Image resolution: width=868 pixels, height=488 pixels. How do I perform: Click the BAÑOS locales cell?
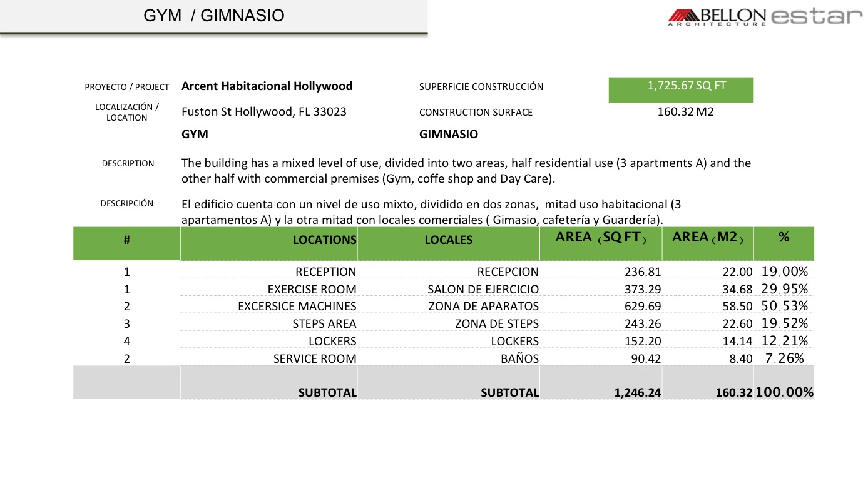tap(519, 359)
